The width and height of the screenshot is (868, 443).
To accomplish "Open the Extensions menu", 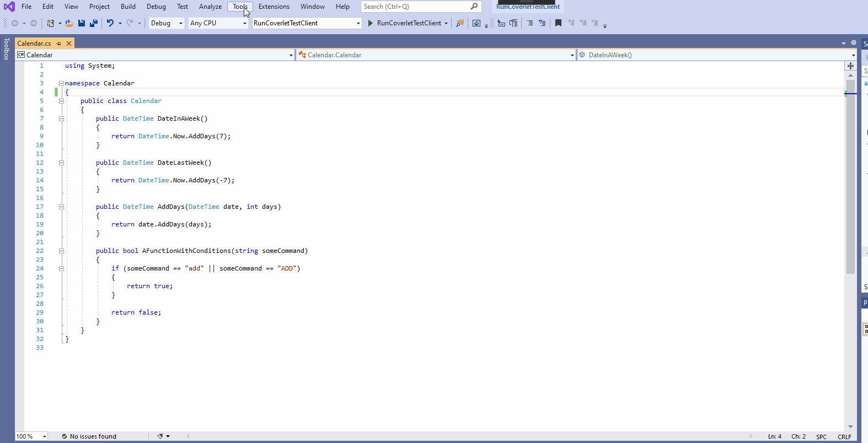I will [x=274, y=7].
